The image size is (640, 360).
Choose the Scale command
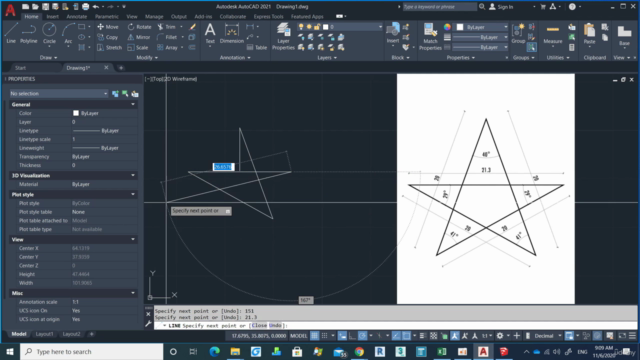pyautogui.click(x=138, y=47)
